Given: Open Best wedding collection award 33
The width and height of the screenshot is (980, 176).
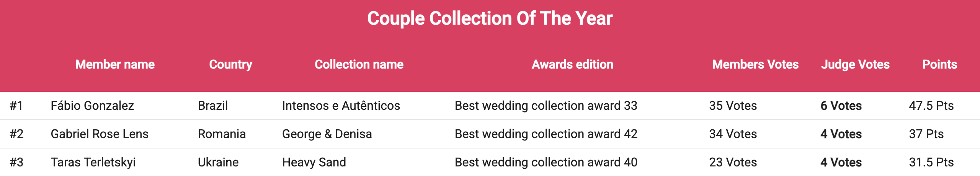Looking at the screenshot, I should [546, 106].
